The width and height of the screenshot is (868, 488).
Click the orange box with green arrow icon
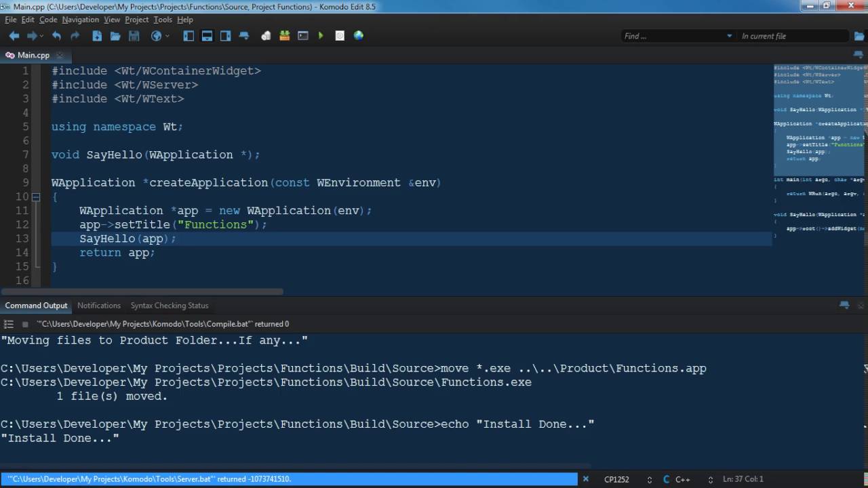tap(285, 36)
